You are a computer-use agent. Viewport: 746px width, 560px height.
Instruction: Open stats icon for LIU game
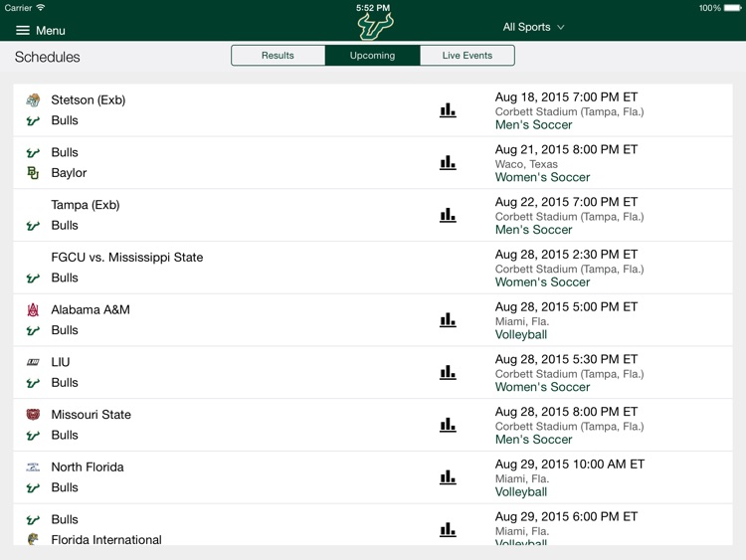click(448, 372)
